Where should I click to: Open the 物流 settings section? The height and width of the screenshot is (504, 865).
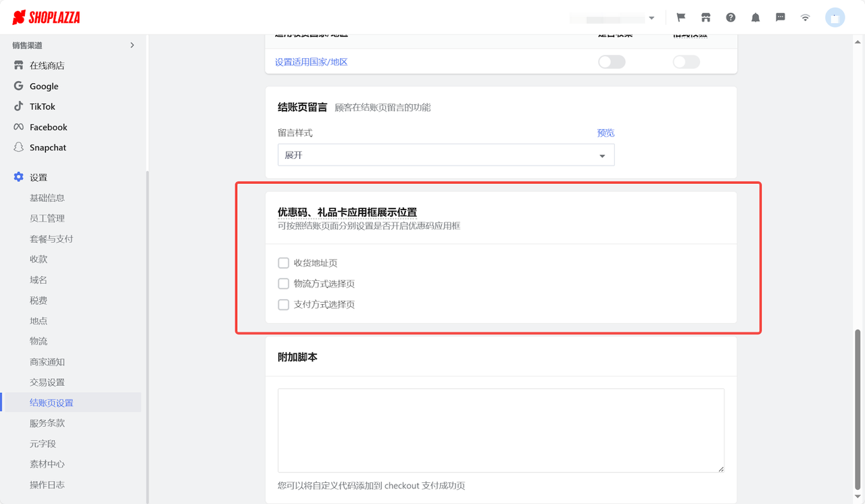(39, 341)
